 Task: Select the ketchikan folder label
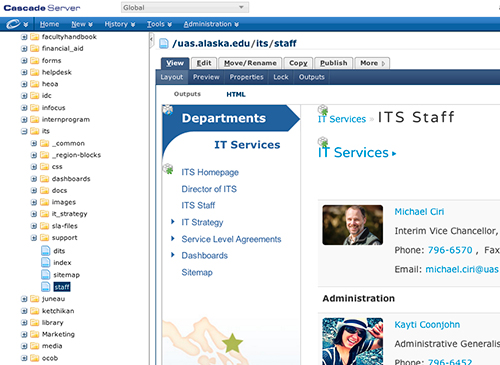[58, 311]
